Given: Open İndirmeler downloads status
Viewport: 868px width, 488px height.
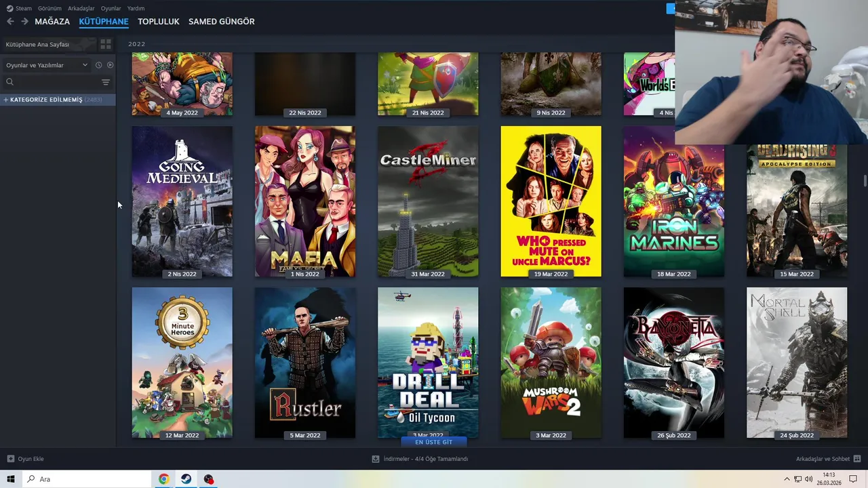Looking at the screenshot, I should pos(420,459).
